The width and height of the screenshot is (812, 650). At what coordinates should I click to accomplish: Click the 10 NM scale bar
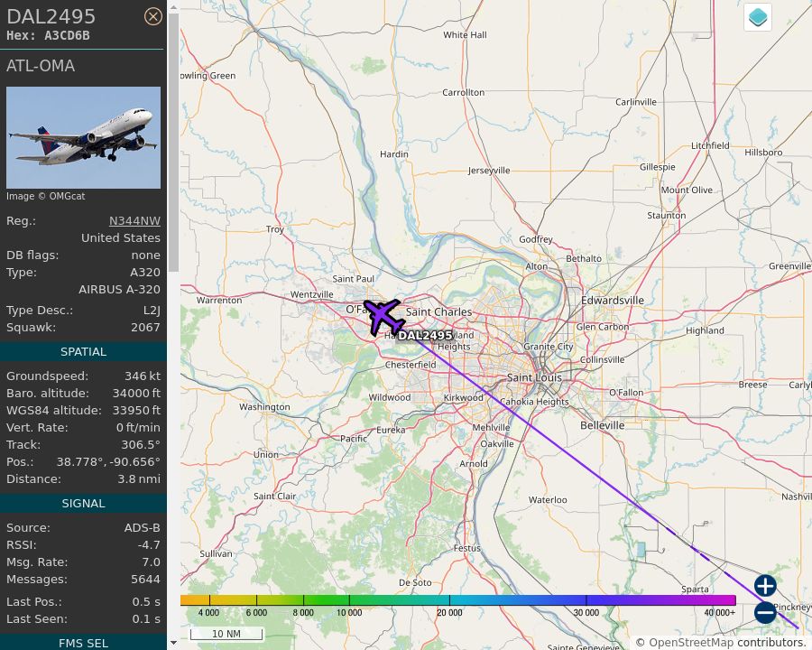coord(226,634)
